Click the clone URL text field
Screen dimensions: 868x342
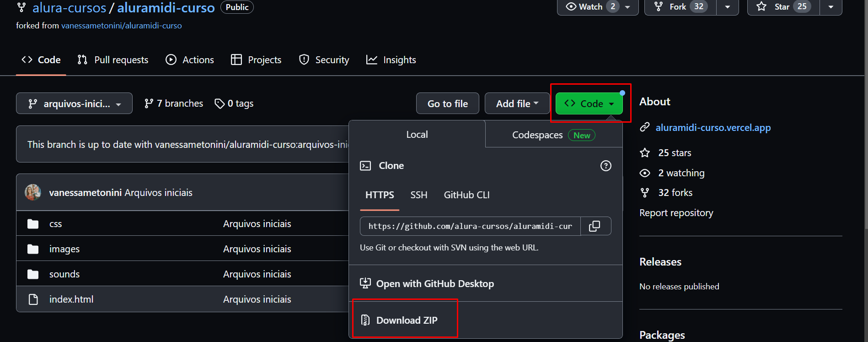470,226
